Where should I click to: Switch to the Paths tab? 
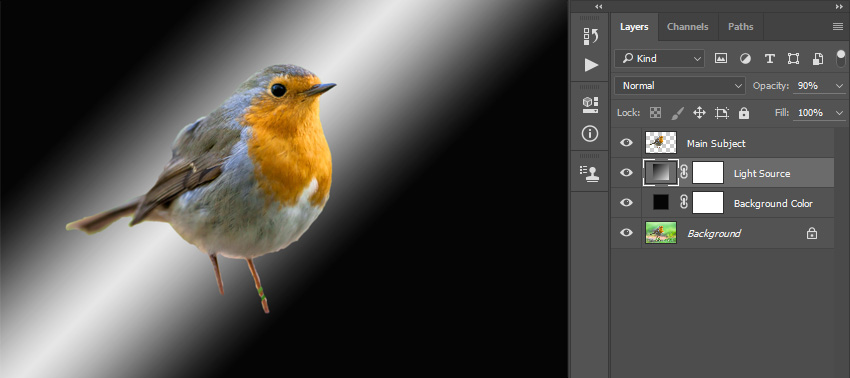coord(740,27)
